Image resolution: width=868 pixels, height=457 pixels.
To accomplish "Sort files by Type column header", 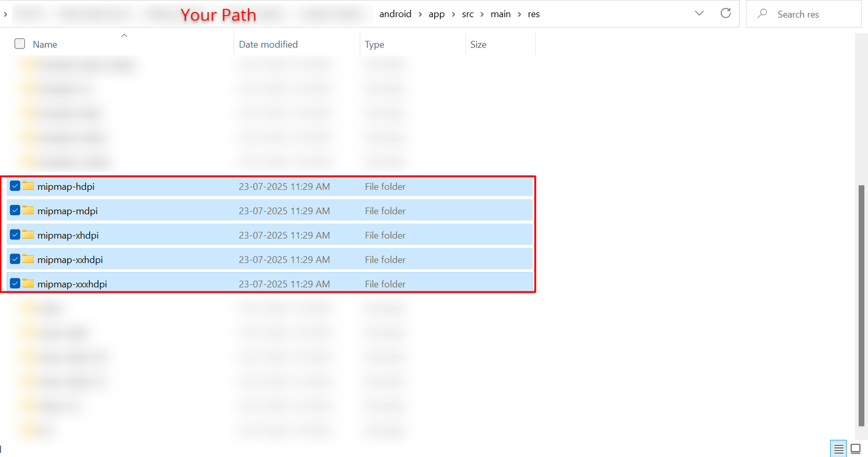I will pos(374,45).
